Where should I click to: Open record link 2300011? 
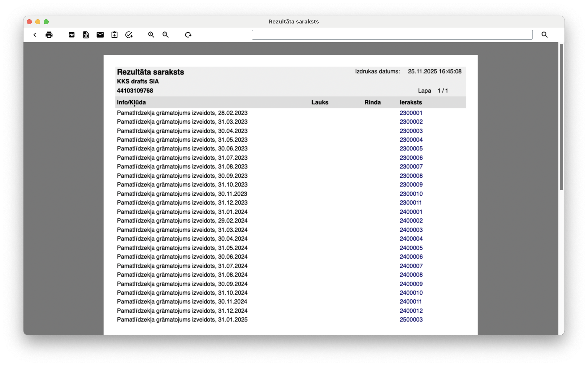[411, 203]
